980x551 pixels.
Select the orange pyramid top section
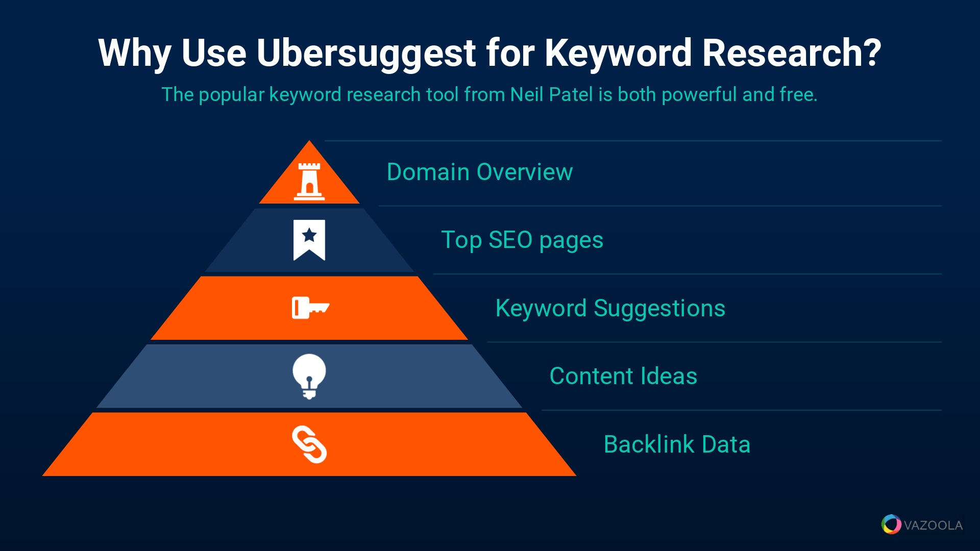(x=308, y=178)
